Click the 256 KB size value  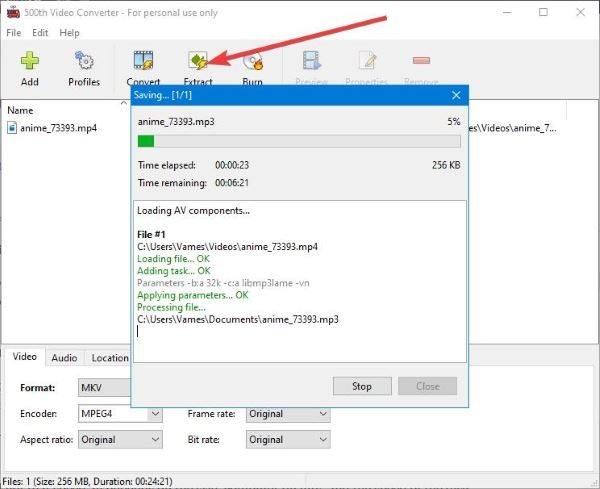point(446,165)
